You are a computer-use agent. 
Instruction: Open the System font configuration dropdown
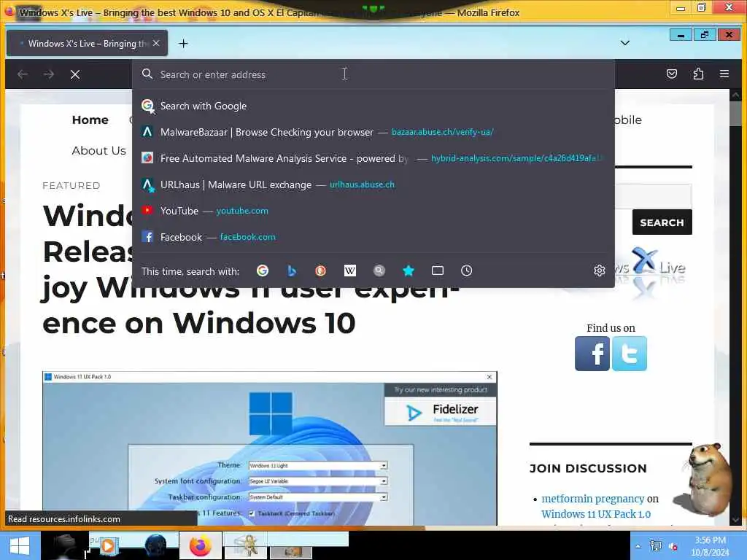[x=318, y=481]
